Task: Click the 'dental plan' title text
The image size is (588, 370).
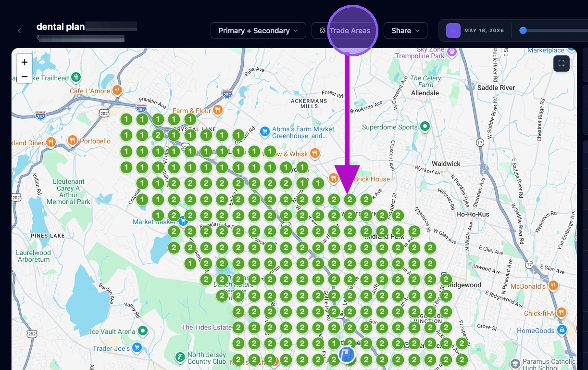Action: tap(61, 26)
